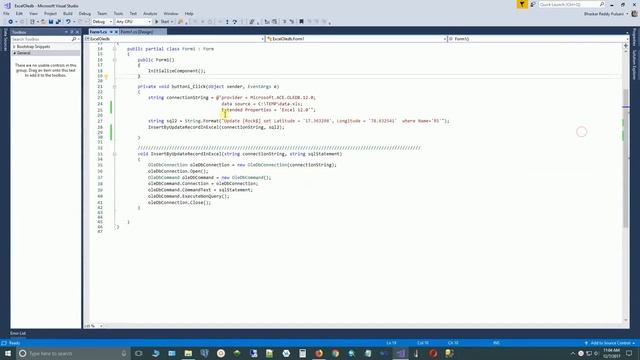Collapse the InsertByUpdateRecordInExcel outlining toggle
Viewport: 640px width, 360px height.
[115, 154]
